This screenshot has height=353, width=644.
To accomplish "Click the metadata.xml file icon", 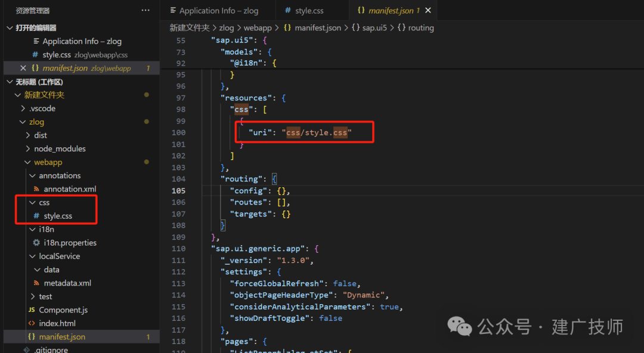I will coord(36,283).
